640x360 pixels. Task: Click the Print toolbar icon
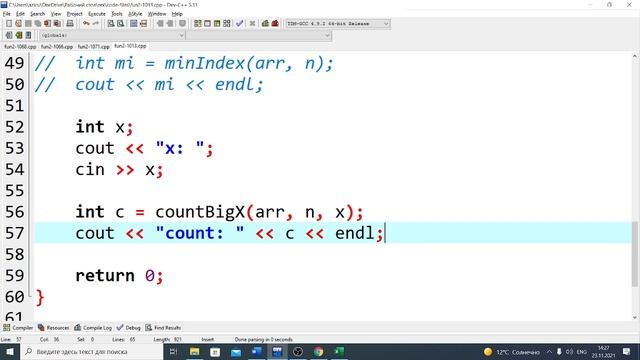point(70,24)
